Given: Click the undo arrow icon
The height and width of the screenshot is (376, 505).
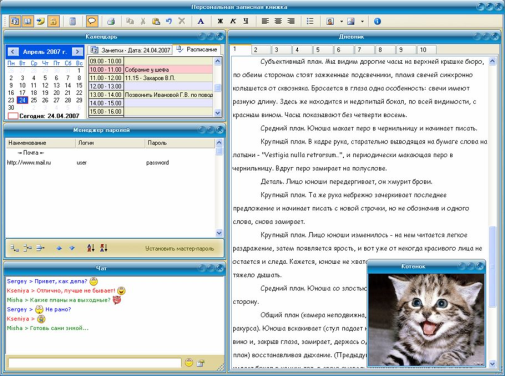Looking at the screenshot, I should click(169, 21).
